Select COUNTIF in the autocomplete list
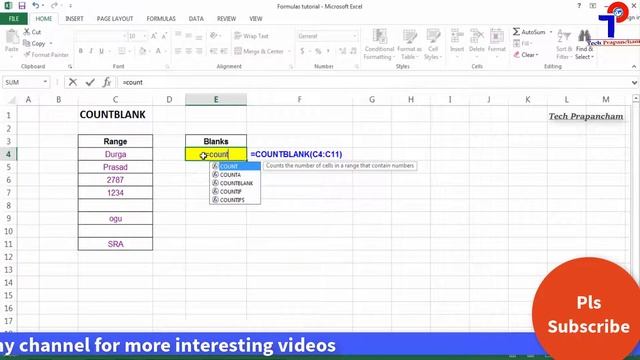The height and width of the screenshot is (360, 640). click(x=235, y=191)
